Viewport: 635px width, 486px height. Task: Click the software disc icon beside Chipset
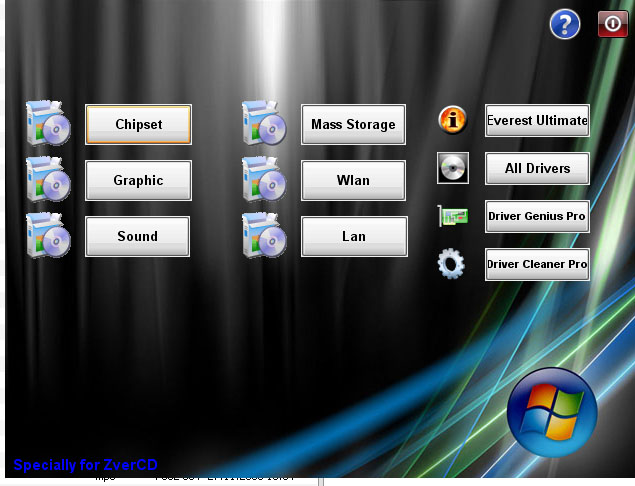[x=48, y=123]
